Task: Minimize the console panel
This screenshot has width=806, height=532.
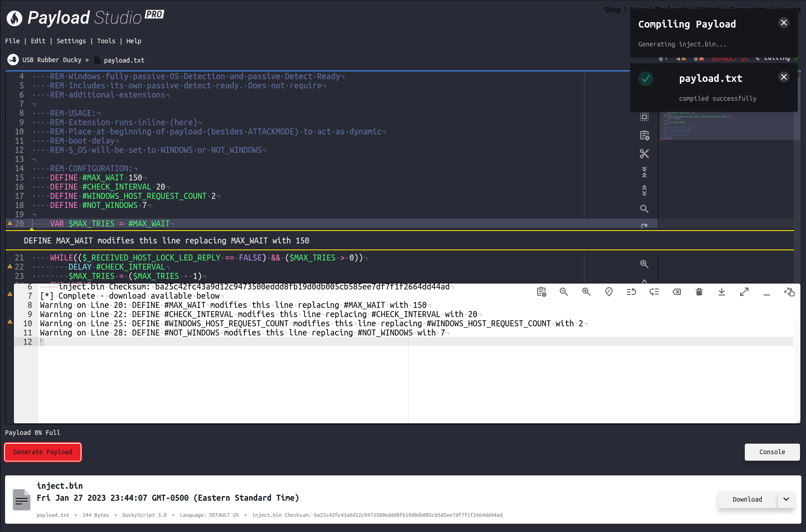Action: tap(767, 292)
